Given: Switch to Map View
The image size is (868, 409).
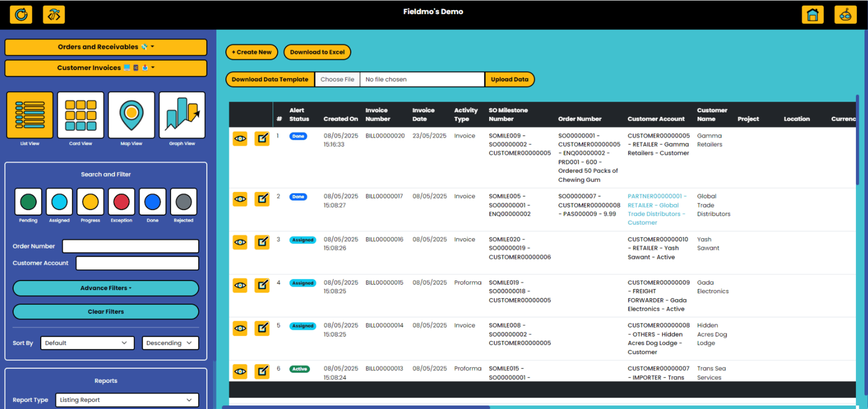Looking at the screenshot, I should 132,115.
